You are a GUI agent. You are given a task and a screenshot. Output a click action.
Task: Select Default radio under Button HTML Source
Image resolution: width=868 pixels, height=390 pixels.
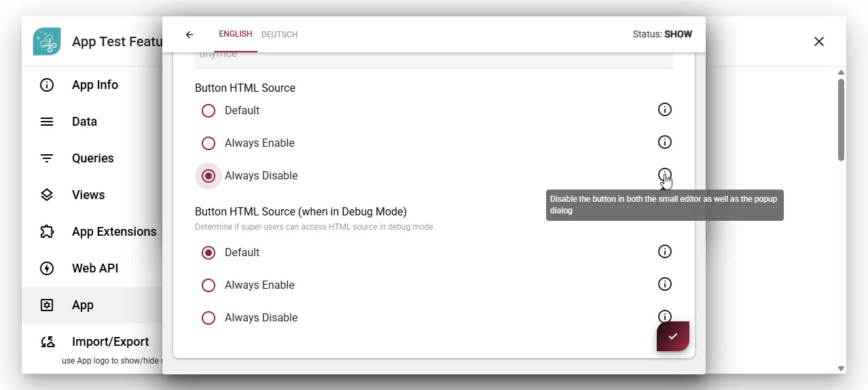pos(209,111)
